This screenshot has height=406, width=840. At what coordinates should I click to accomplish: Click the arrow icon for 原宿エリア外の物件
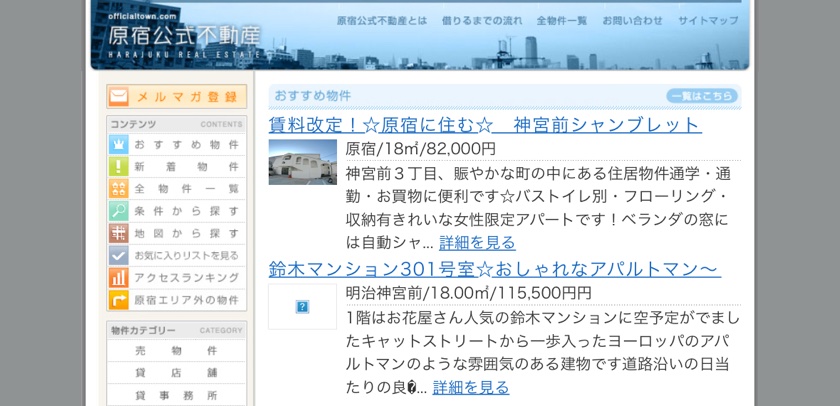pos(119,299)
